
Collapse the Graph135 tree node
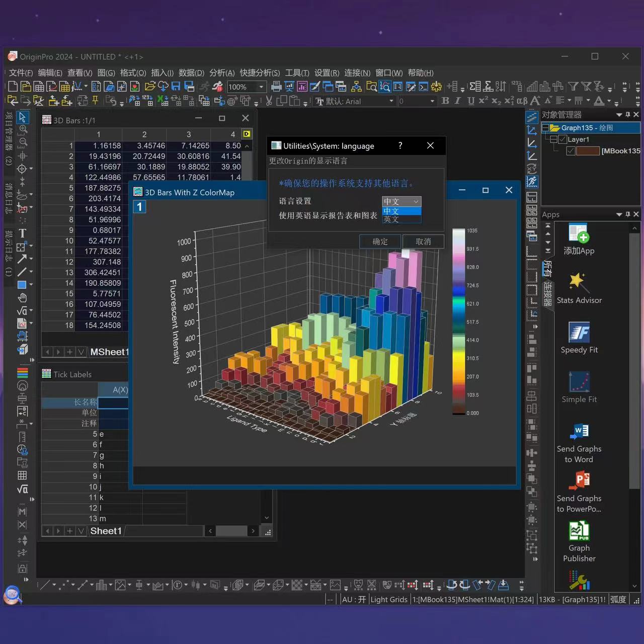(545, 128)
